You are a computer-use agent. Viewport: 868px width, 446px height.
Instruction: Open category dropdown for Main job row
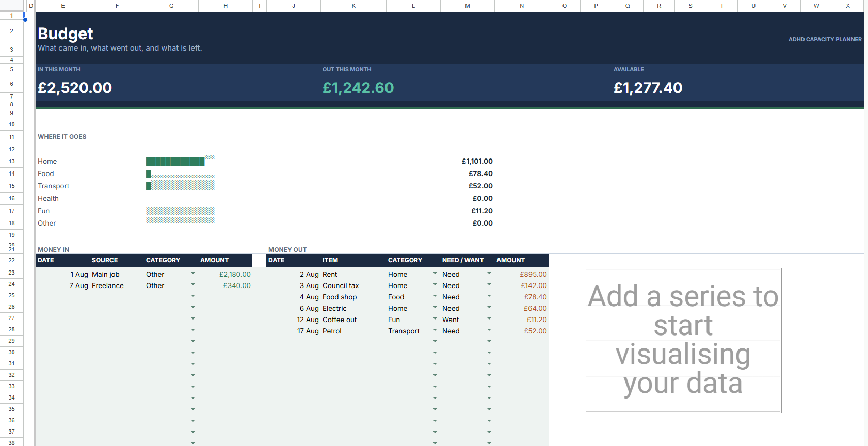pos(193,274)
